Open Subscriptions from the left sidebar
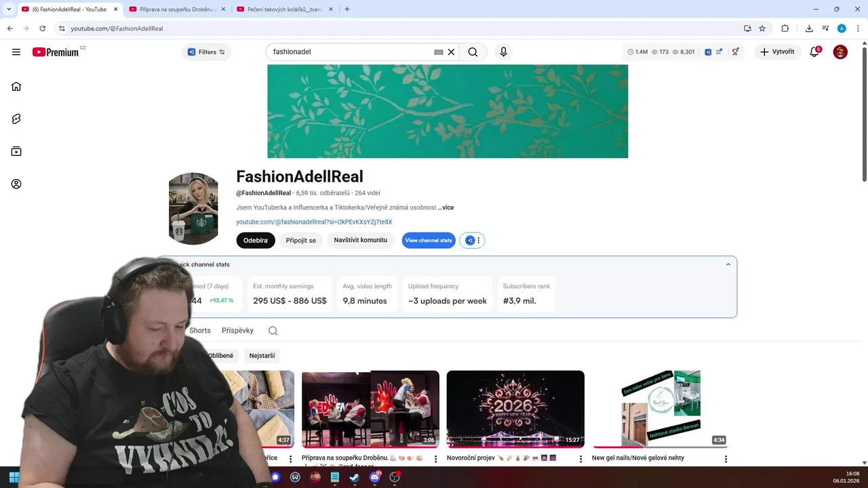 pyautogui.click(x=16, y=151)
